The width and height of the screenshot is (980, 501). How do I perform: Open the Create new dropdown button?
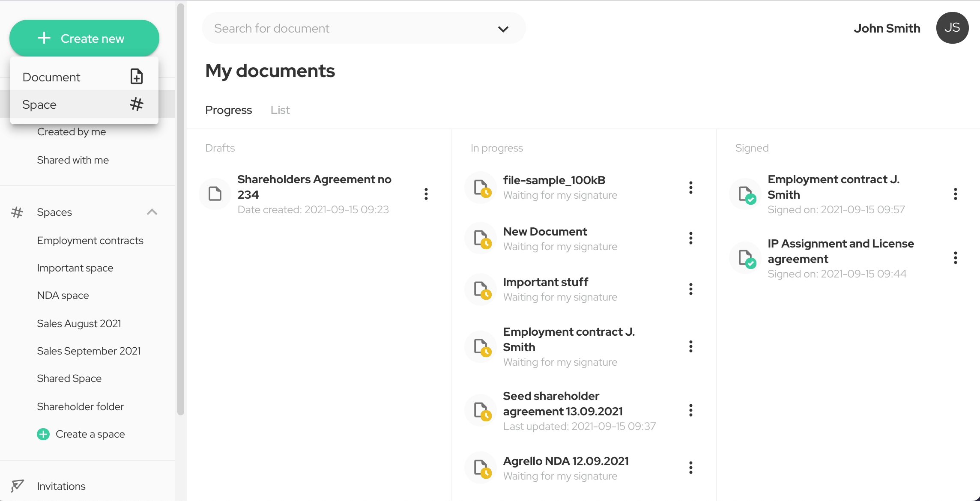(84, 38)
